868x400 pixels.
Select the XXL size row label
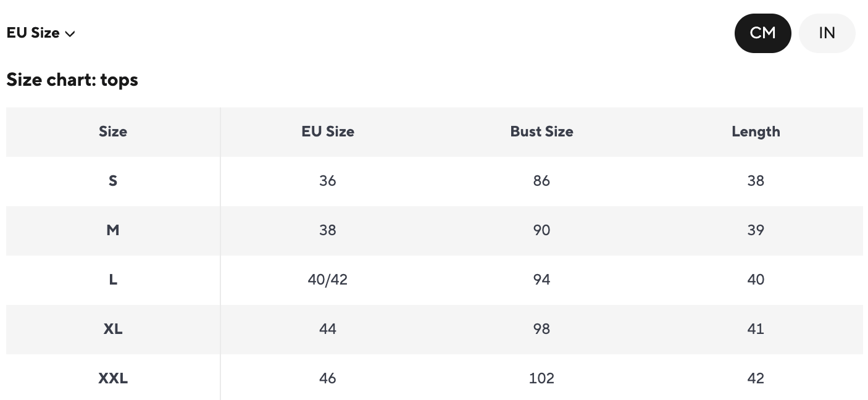click(113, 378)
